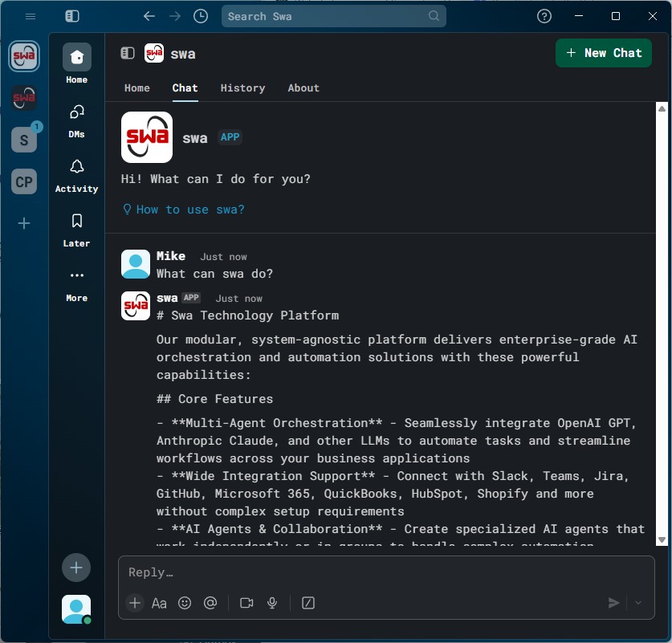Switch to the Chat tab
The width and height of the screenshot is (672, 643).
point(185,88)
